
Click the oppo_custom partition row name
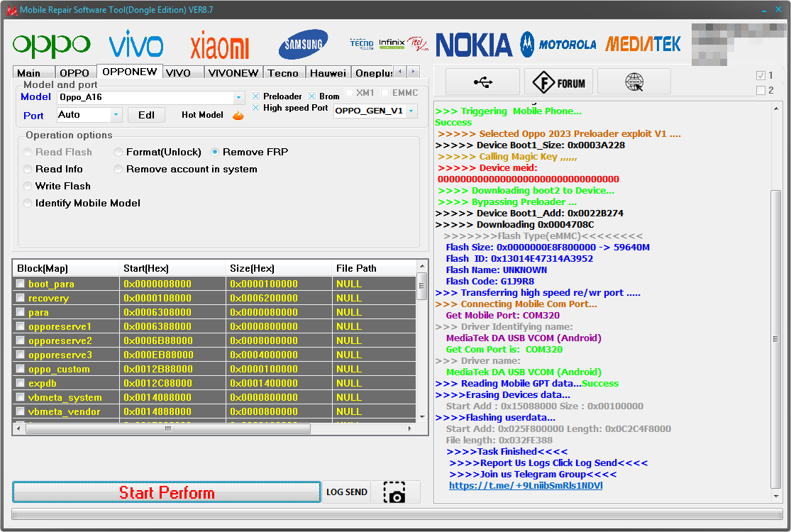pyautogui.click(x=59, y=369)
